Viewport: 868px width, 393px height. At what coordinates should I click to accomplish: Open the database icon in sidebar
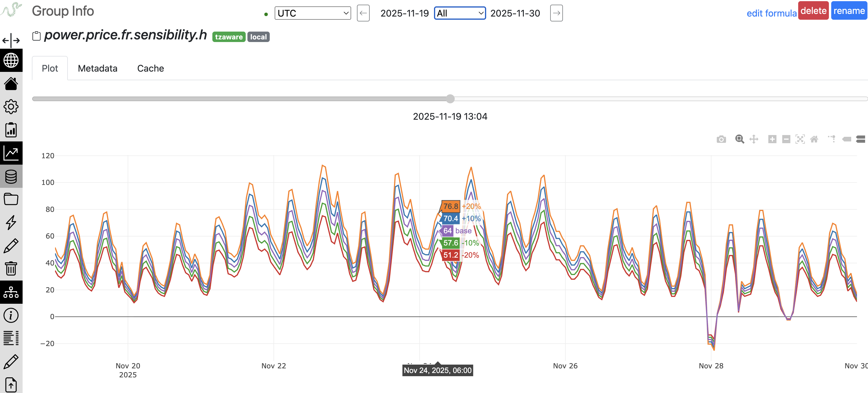[x=11, y=176]
